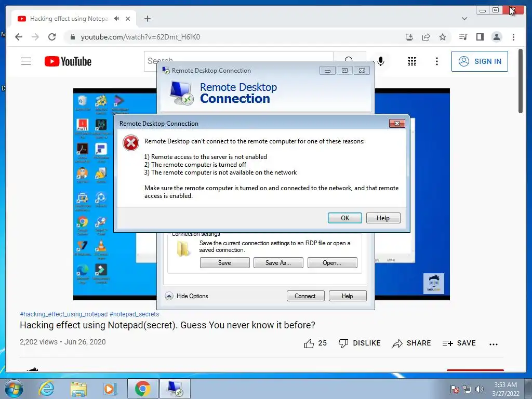Open Windows Start menu
The width and height of the screenshot is (532, 399).
14,389
